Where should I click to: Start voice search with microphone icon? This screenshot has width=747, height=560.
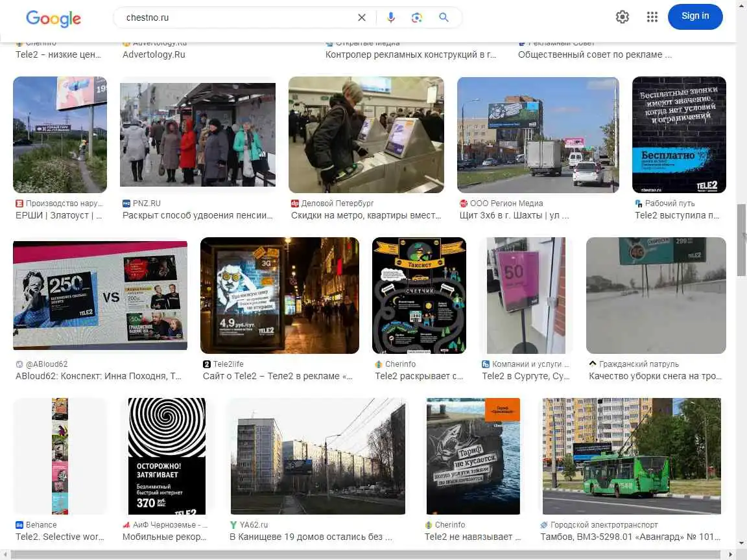390,17
